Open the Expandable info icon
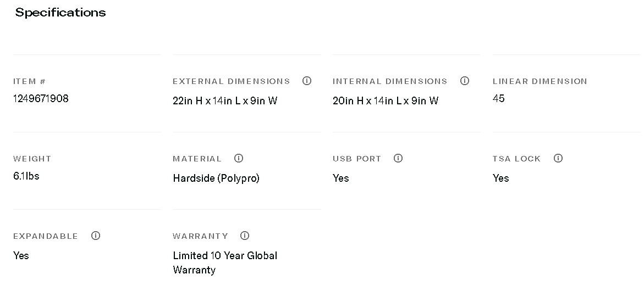 click(96, 236)
